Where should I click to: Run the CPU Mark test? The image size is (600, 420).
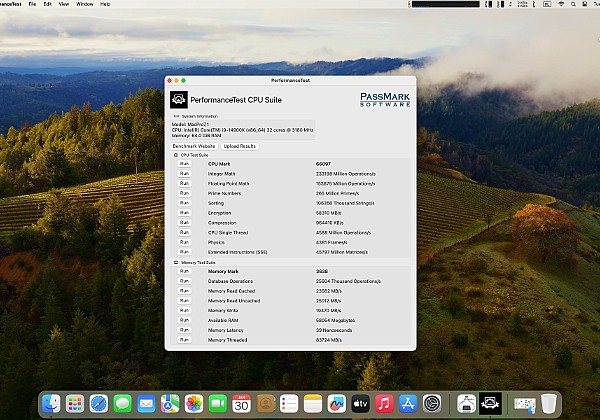click(x=184, y=164)
